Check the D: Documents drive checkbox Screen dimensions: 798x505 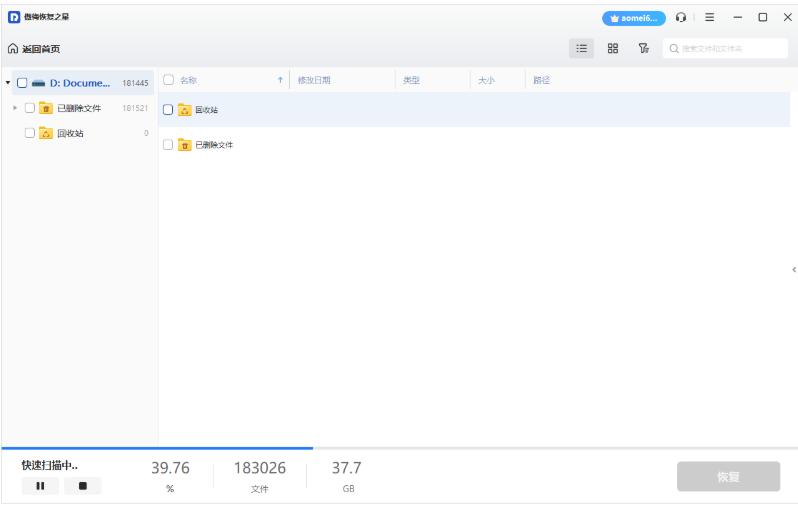(22, 83)
